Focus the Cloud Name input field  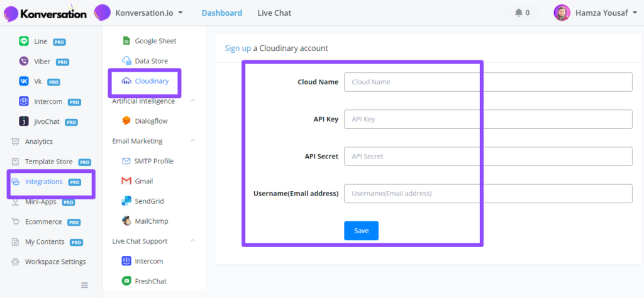tap(488, 82)
